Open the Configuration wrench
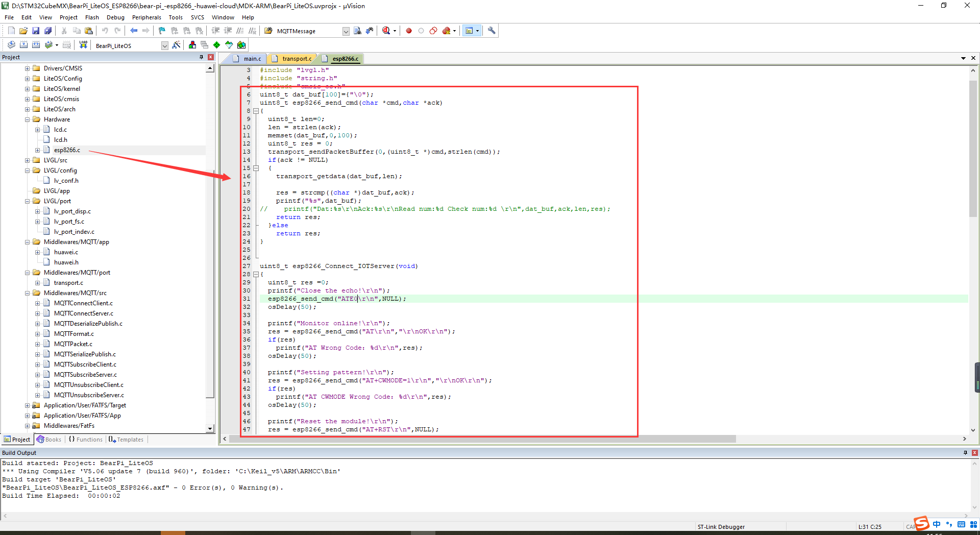 (492, 31)
